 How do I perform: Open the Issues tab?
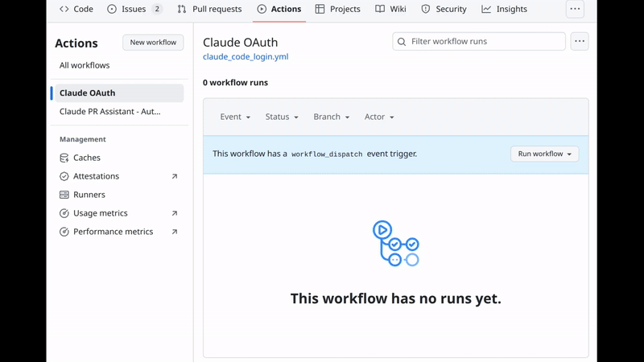[134, 9]
